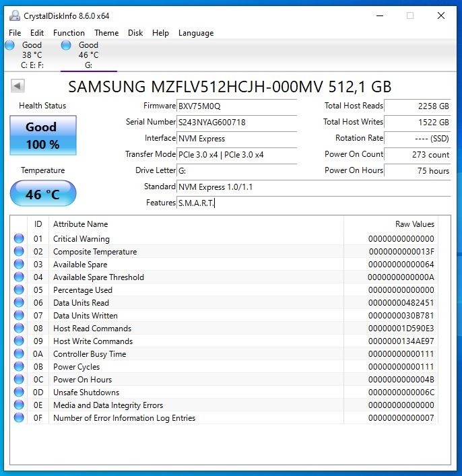Select the Composite Temperature attribute name
Image resolution: width=462 pixels, height=476 pixels.
pyautogui.click(x=95, y=252)
